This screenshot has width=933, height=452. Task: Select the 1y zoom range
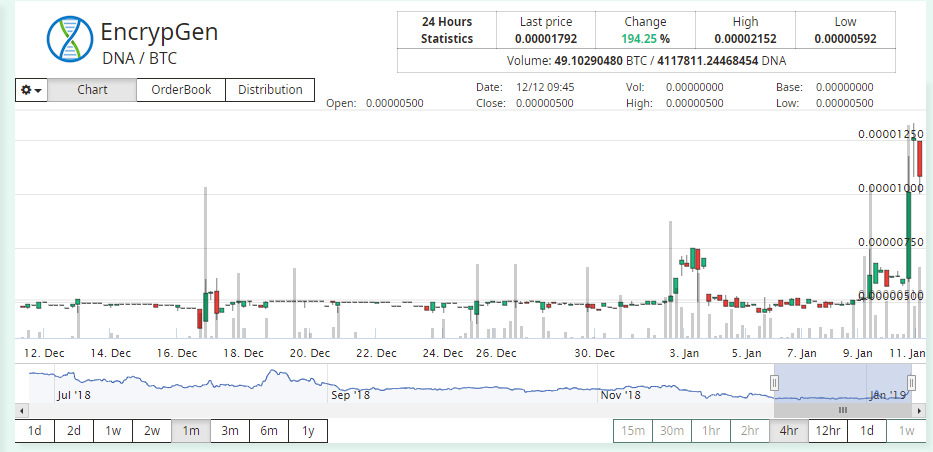click(x=308, y=431)
